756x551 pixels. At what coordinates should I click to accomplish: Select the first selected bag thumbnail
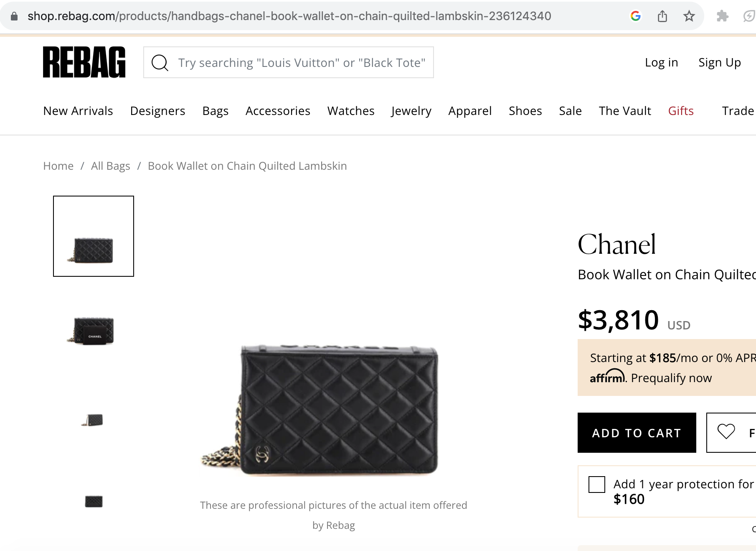coord(94,236)
